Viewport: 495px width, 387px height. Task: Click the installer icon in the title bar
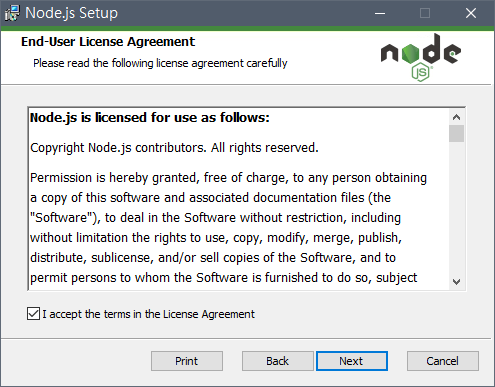pos(12,13)
